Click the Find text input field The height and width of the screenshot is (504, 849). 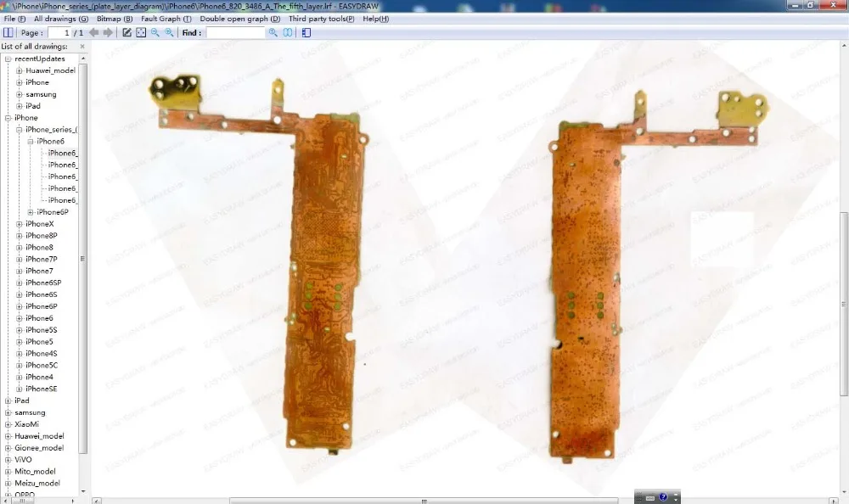tap(235, 32)
